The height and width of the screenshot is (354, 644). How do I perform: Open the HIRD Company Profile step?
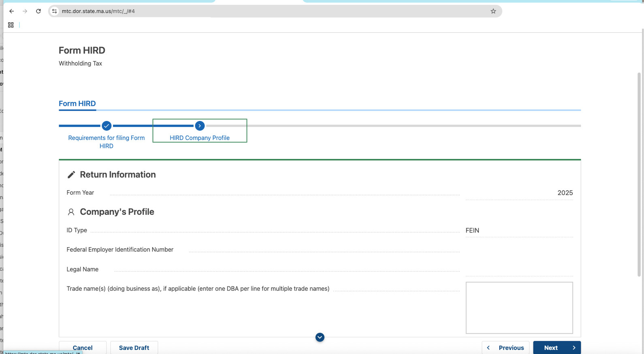pyautogui.click(x=200, y=138)
